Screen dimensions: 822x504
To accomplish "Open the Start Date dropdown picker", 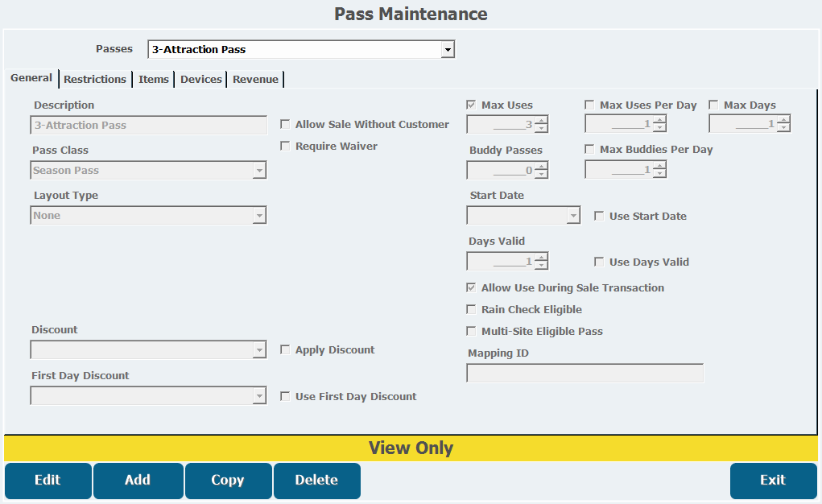I will (x=572, y=216).
